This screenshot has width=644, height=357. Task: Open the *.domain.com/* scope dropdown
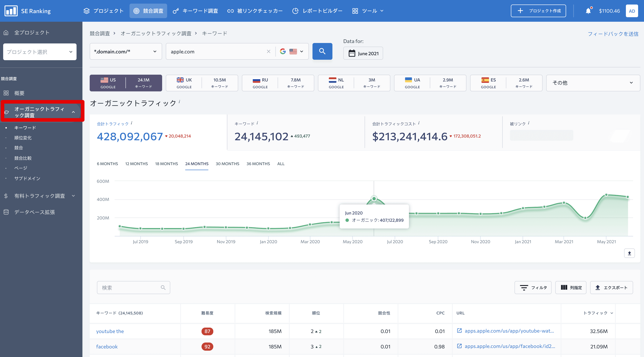[x=125, y=51]
